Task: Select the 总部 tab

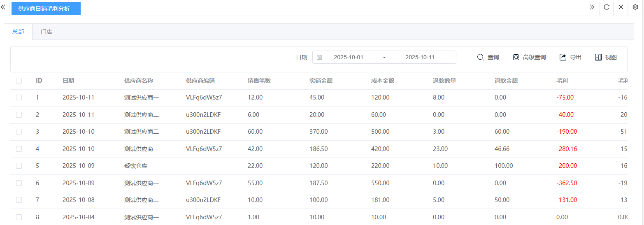Action: [x=18, y=32]
